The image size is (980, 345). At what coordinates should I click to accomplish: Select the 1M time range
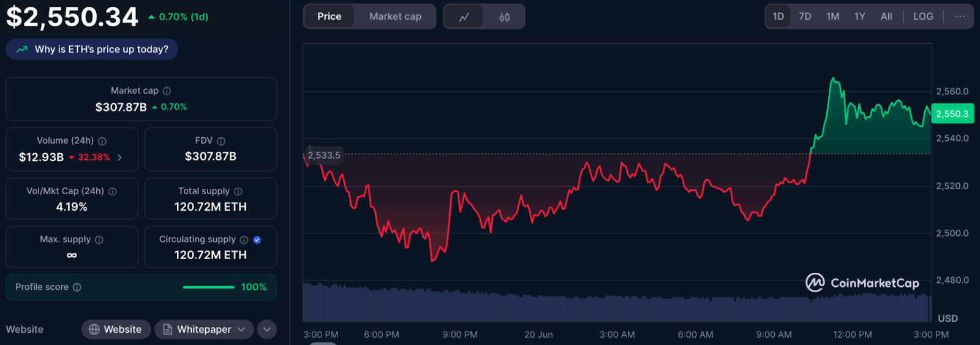tap(832, 17)
